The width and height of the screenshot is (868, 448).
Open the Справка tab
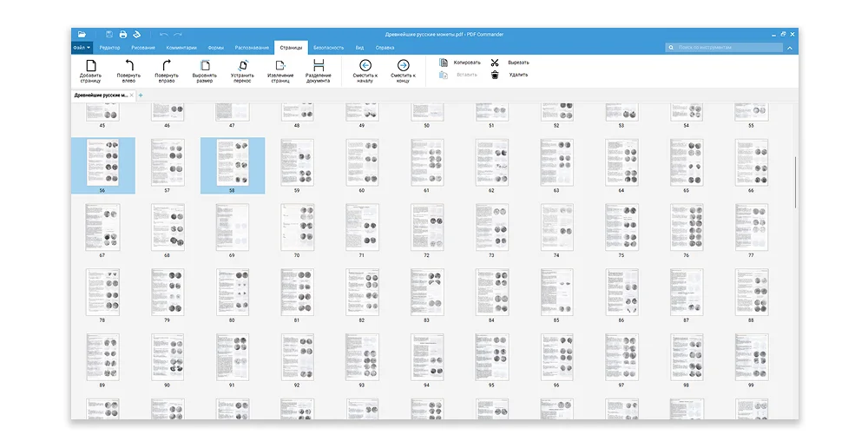coord(385,48)
